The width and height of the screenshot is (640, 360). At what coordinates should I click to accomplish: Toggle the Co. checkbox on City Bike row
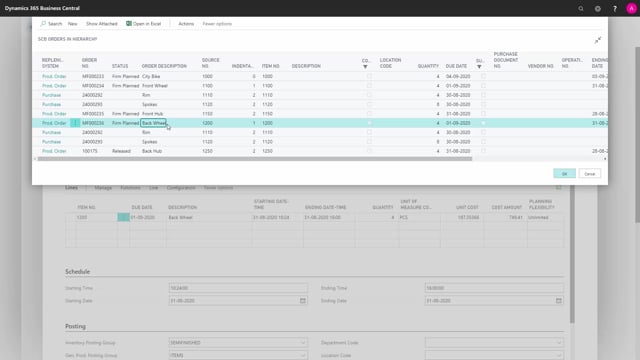[369, 76]
